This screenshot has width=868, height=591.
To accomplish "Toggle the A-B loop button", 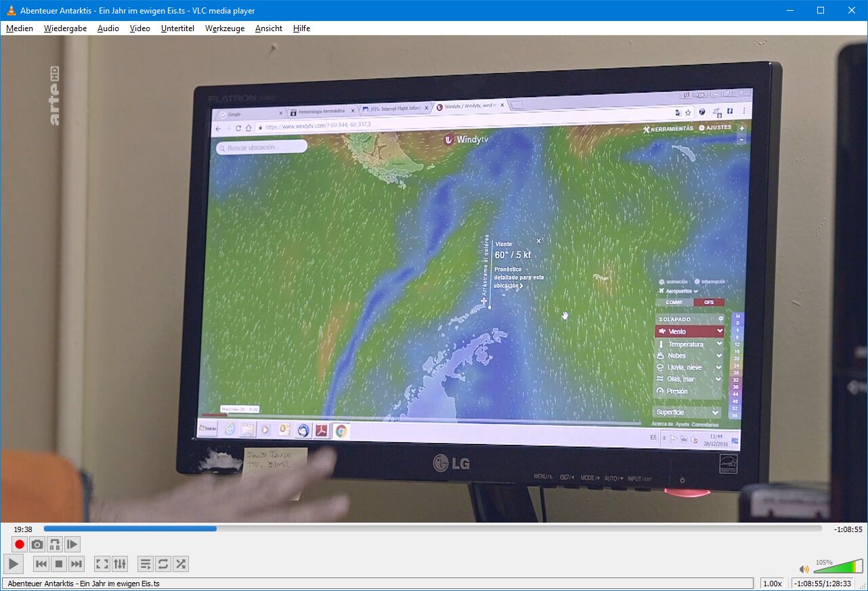I will click(55, 544).
